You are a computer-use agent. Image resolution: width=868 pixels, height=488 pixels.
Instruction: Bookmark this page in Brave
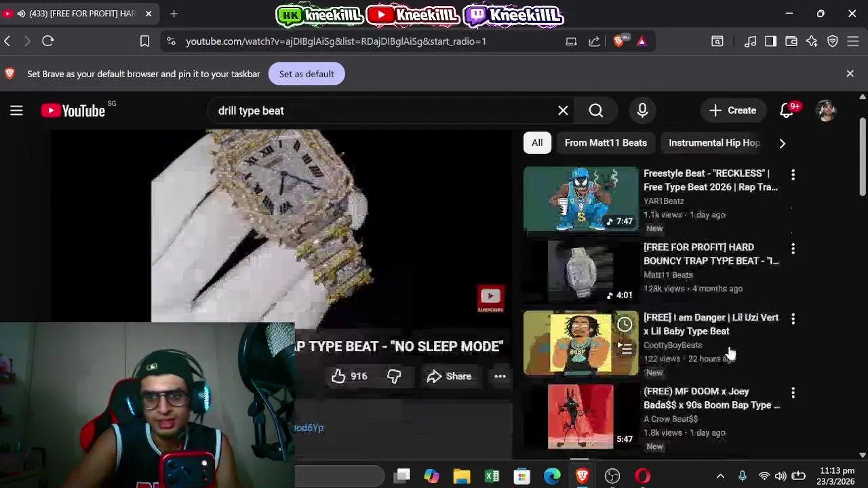144,41
